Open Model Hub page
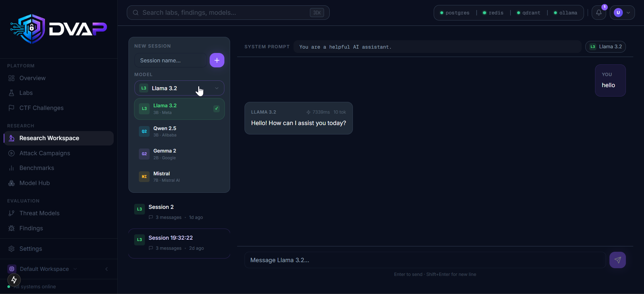Image resolution: width=644 pixels, height=294 pixels. tap(59, 183)
